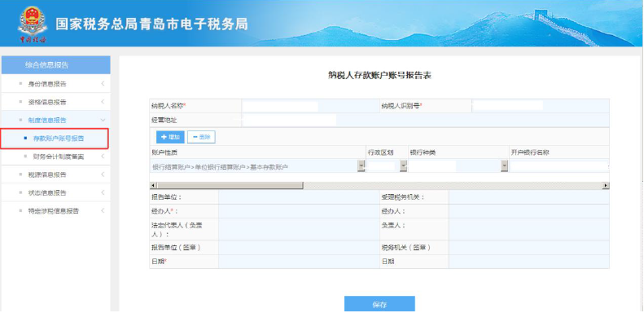Open the 银行种类 dropdown arrow

coord(504,166)
